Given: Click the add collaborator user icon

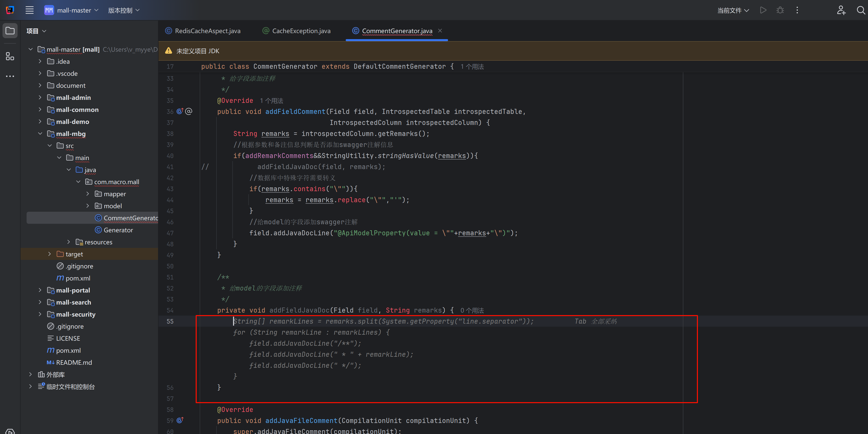Looking at the screenshot, I should pos(841,10).
